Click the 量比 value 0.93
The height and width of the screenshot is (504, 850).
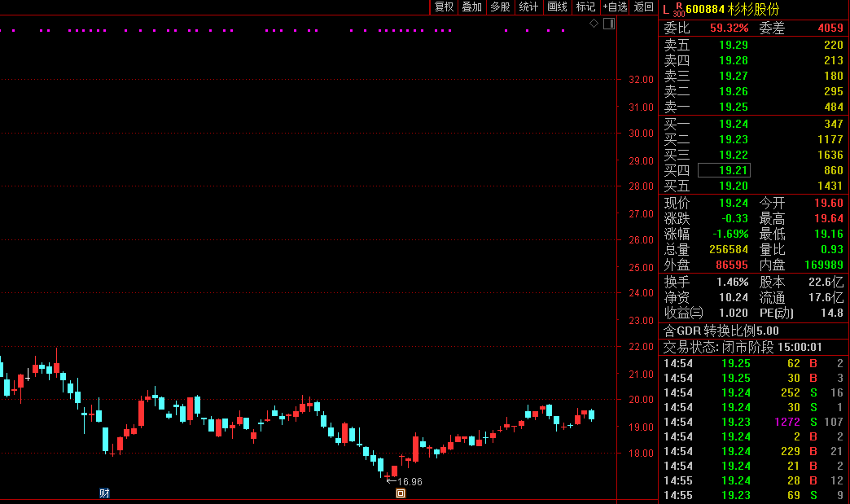point(832,249)
